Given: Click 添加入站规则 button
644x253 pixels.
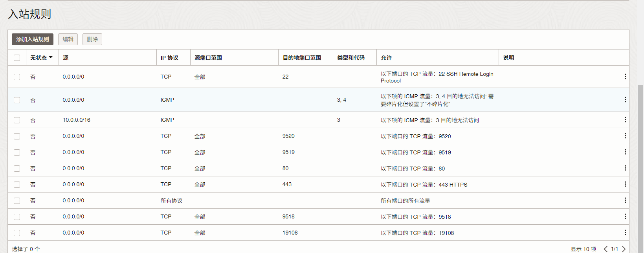Looking at the screenshot, I should point(33,39).
